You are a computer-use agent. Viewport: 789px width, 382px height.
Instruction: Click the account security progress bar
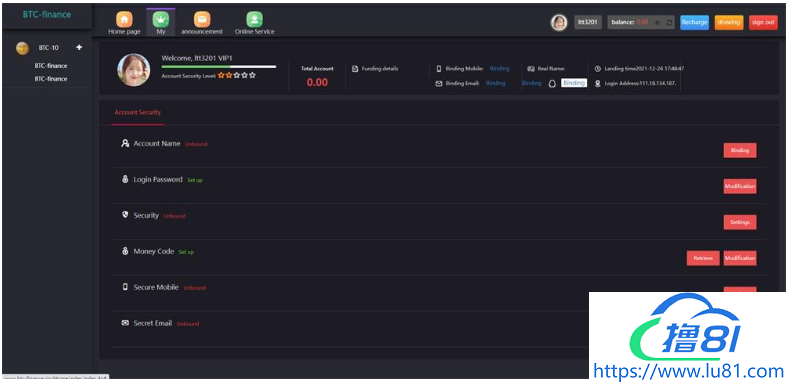(218, 66)
